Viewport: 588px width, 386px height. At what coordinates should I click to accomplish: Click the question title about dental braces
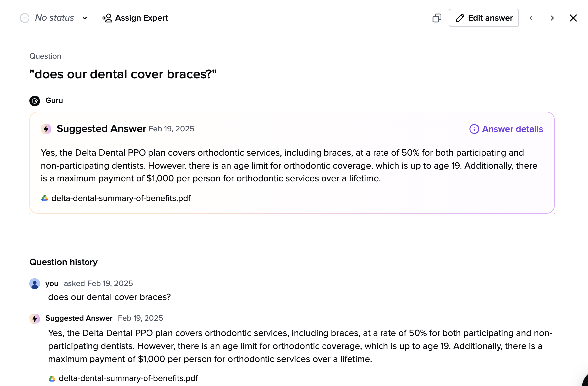[123, 74]
